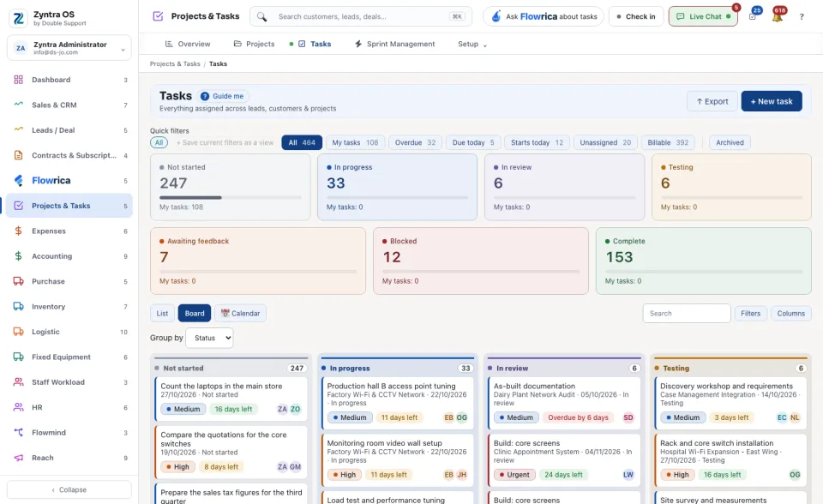The image size is (823, 504).
Task: Click the Projects & Tasks header icon
Action: pyautogui.click(x=158, y=16)
